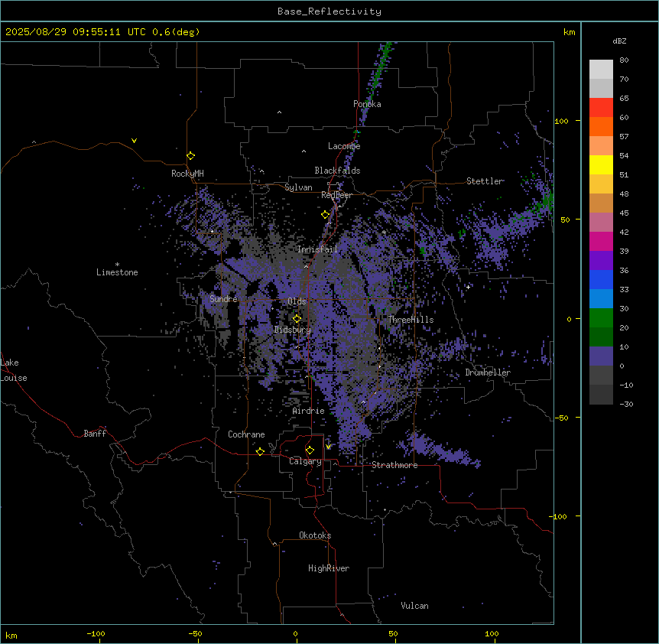This screenshot has height=644, width=659.
Task: Click the Innisfail label
Action: [317, 249]
